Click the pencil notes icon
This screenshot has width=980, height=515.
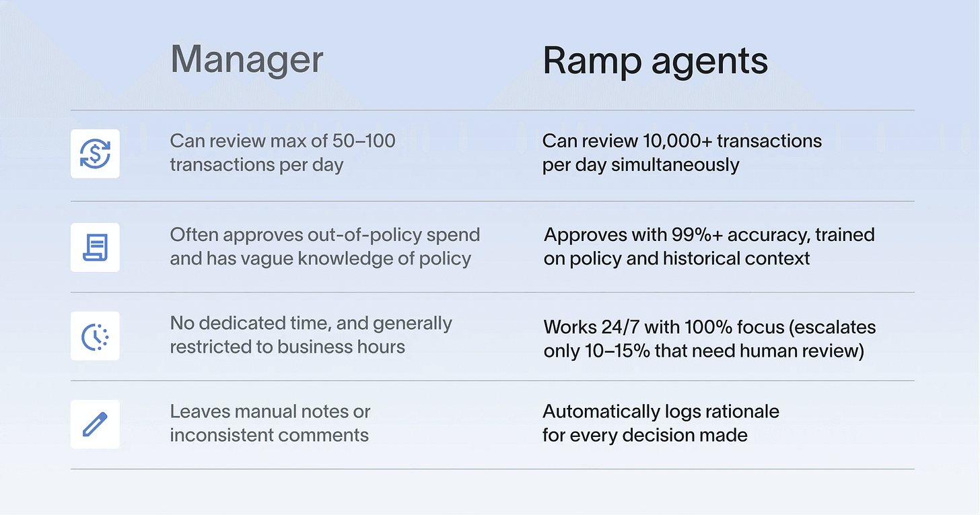[x=95, y=424]
